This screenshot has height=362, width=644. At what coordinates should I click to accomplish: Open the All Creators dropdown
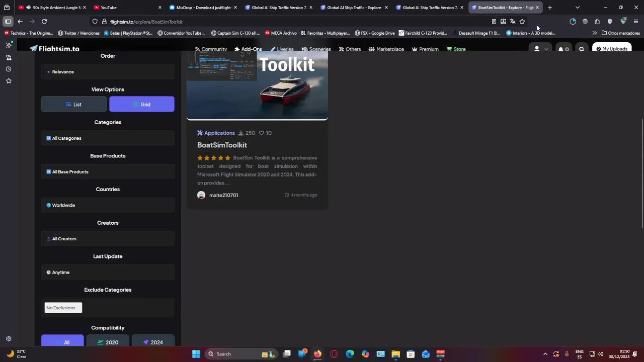(108, 239)
